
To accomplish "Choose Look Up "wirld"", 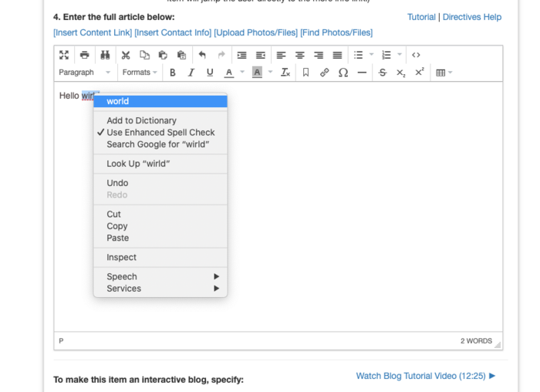I will 160,164.
